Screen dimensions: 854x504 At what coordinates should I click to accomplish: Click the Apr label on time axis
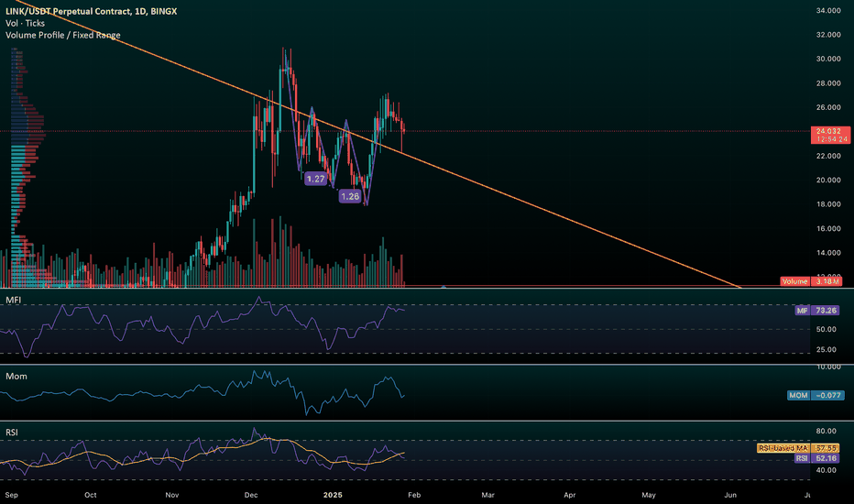[570, 495]
